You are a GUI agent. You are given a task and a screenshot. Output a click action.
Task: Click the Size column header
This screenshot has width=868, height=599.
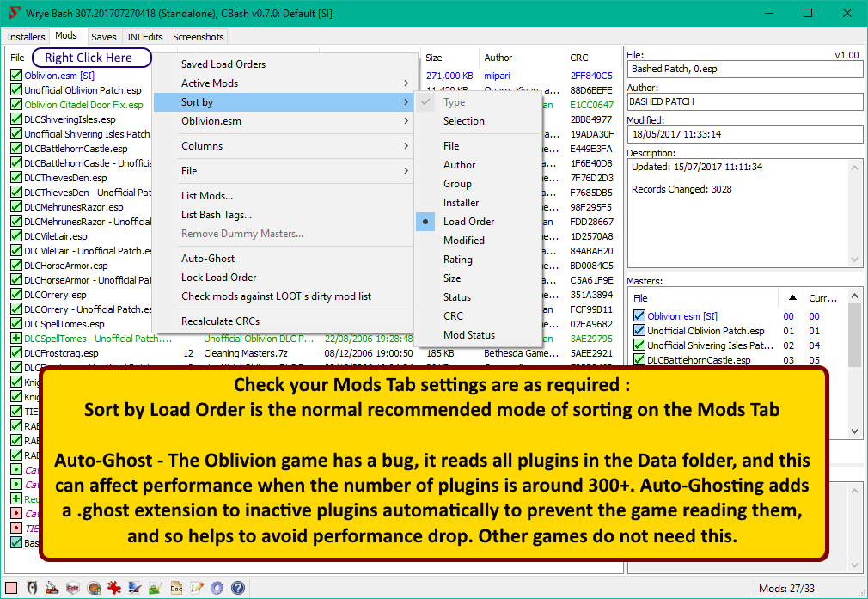449,58
